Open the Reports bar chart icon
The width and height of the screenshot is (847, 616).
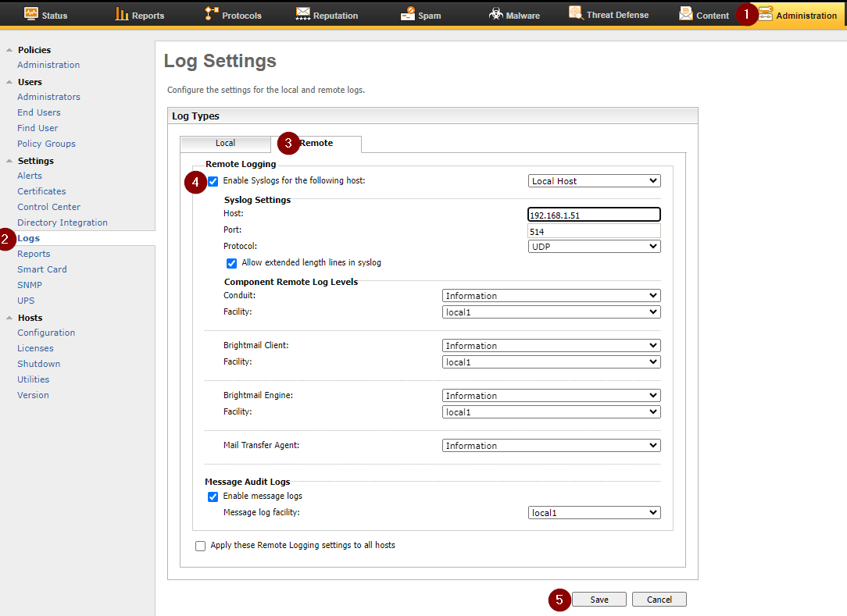(122, 14)
